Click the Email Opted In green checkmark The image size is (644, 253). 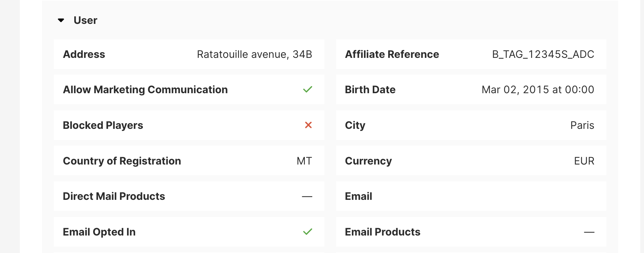click(308, 232)
